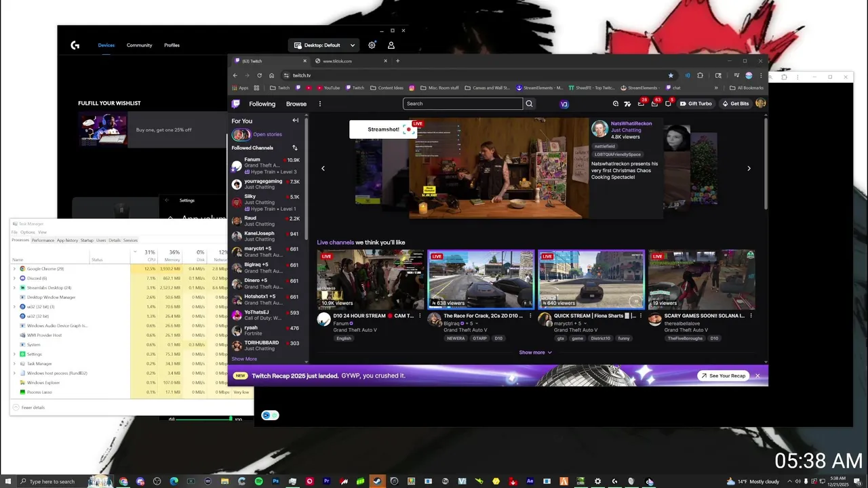Sort Followed Channels with the arrows icon

(295, 148)
